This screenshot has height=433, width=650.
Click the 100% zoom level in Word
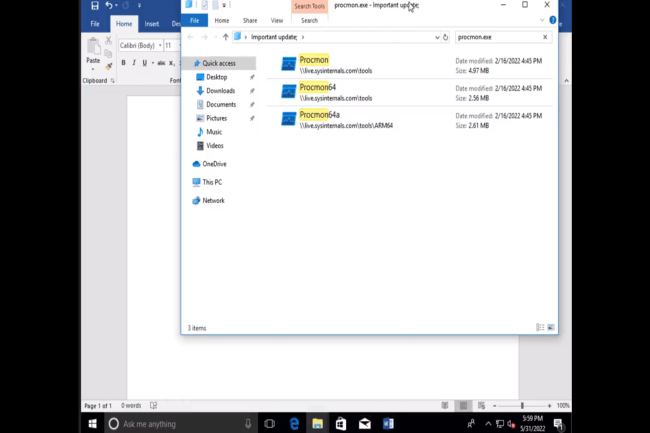563,406
